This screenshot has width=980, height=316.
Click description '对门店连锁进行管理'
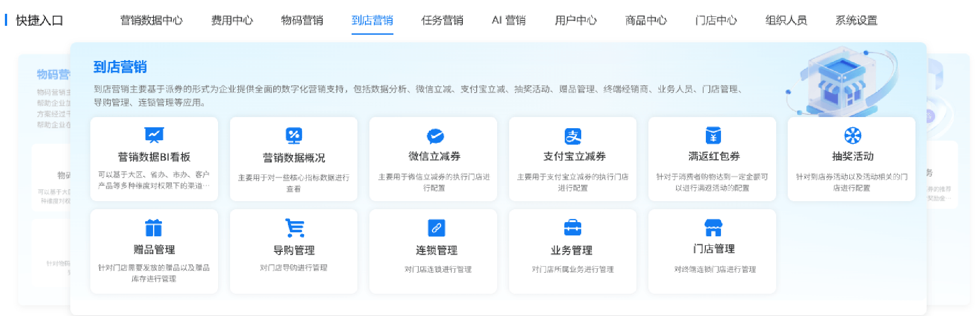click(438, 270)
